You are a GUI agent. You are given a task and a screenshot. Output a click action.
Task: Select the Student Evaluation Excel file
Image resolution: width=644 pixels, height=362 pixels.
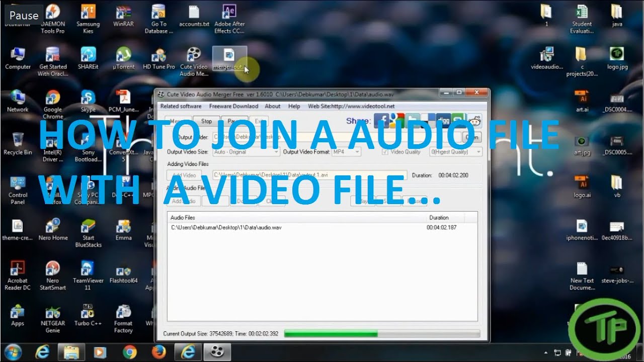(582, 19)
